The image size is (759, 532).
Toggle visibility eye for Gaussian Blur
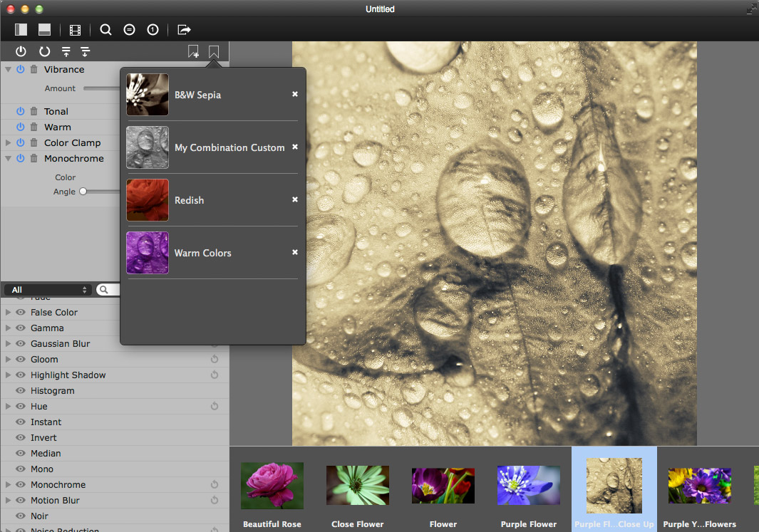(21, 344)
